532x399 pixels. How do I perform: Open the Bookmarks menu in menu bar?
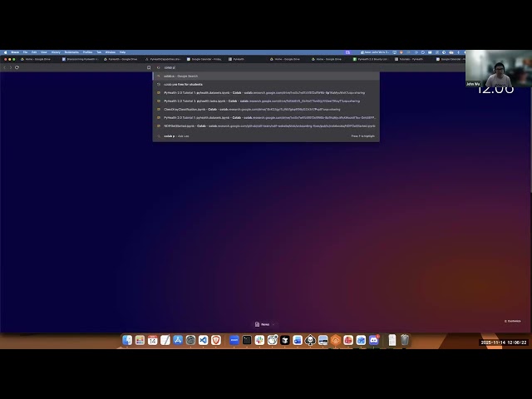[x=71, y=52]
